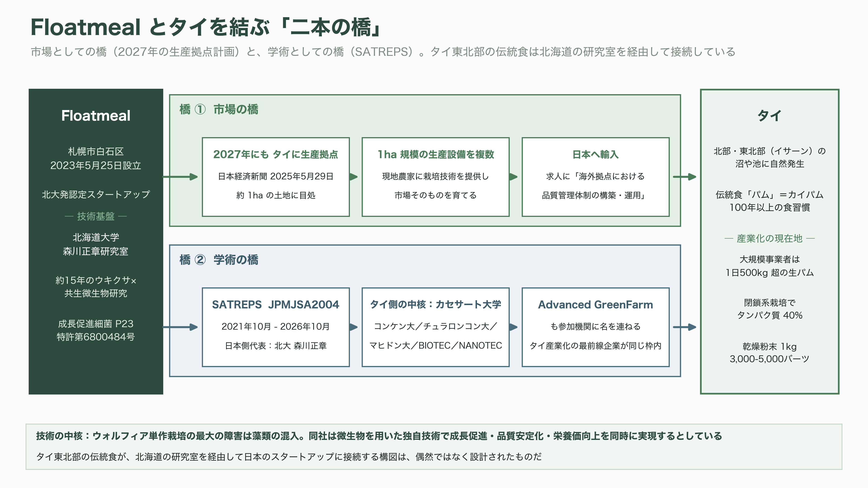Select the founding date 2023年5月25日設立
Viewport: 868px width, 488px height.
(96, 165)
